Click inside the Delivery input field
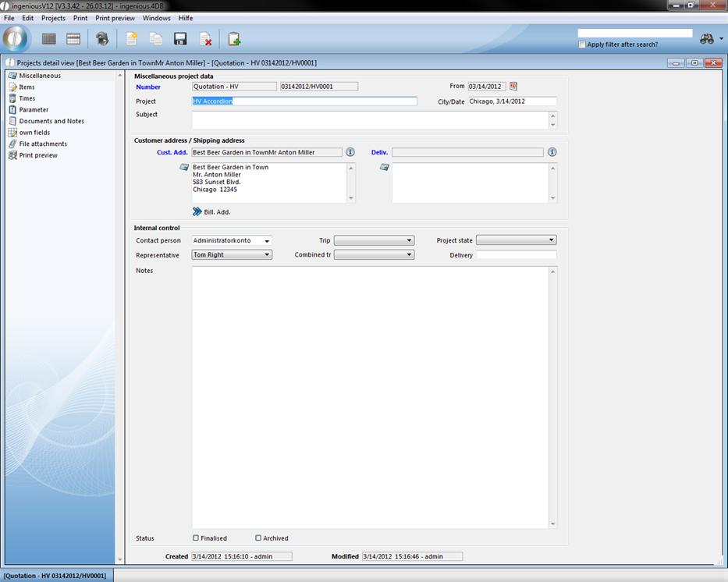The width and height of the screenshot is (728, 582). pyautogui.click(x=516, y=255)
